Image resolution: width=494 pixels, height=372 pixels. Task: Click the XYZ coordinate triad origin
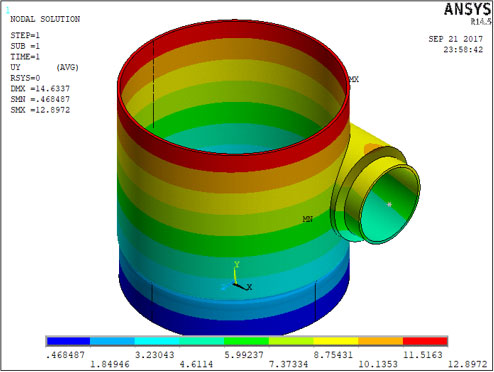pos(236,284)
